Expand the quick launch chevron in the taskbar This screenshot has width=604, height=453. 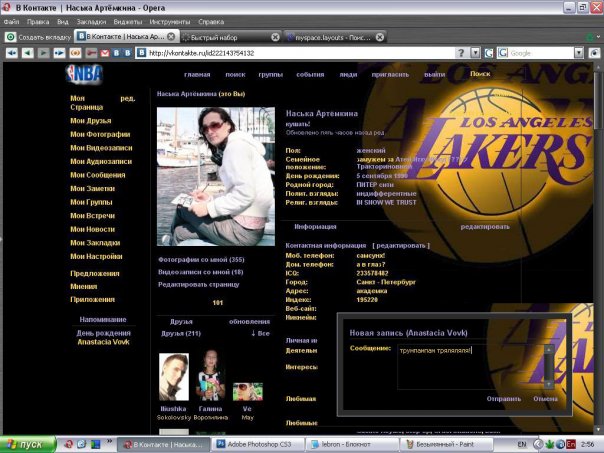pyautogui.click(x=109, y=441)
